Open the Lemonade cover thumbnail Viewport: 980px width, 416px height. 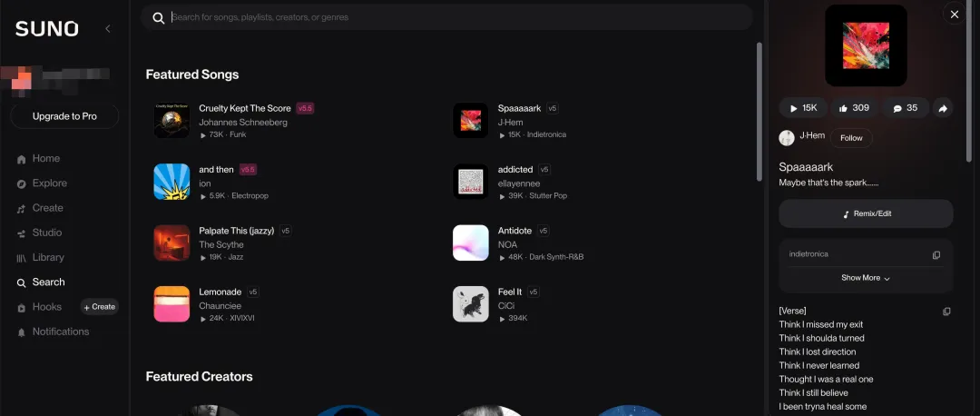[171, 304]
